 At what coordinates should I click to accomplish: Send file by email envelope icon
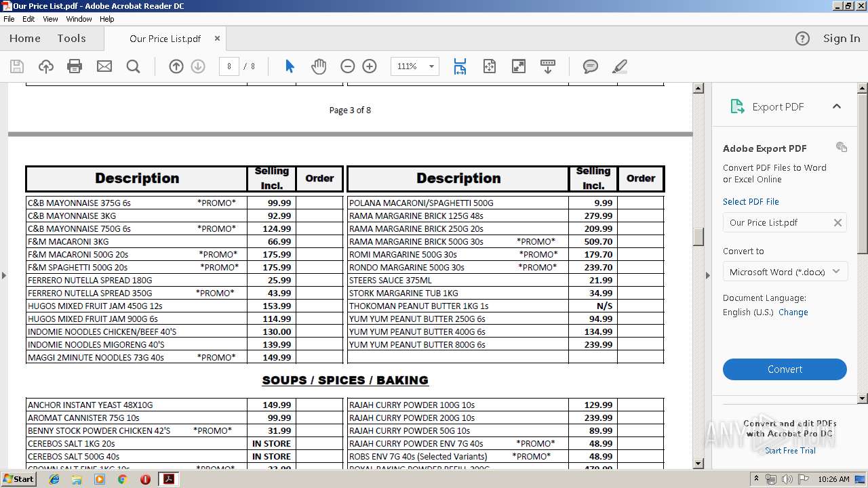click(x=104, y=66)
